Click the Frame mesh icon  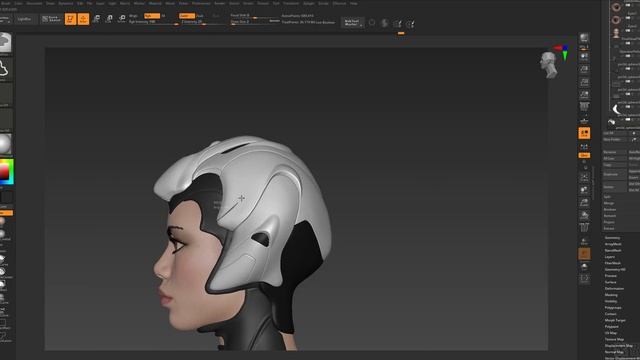point(584,178)
